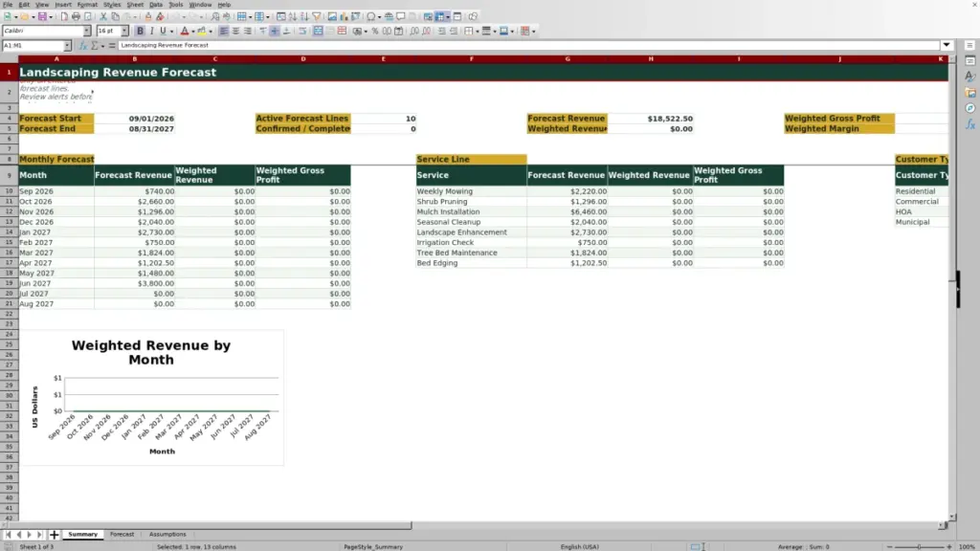Switch to the Forecast sheet tab
The height and width of the screenshot is (551, 980).
click(122, 534)
